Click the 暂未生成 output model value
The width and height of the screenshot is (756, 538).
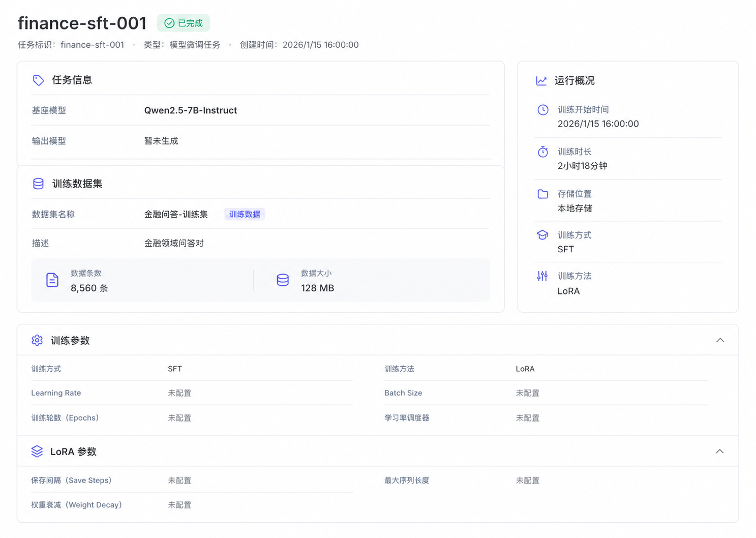(x=161, y=141)
